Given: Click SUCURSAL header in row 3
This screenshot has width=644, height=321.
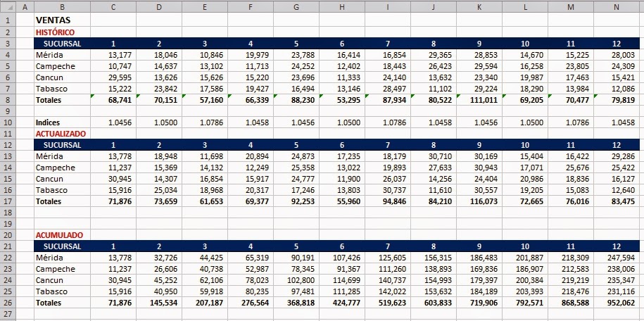Looking at the screenshot, I should point(62,44).
